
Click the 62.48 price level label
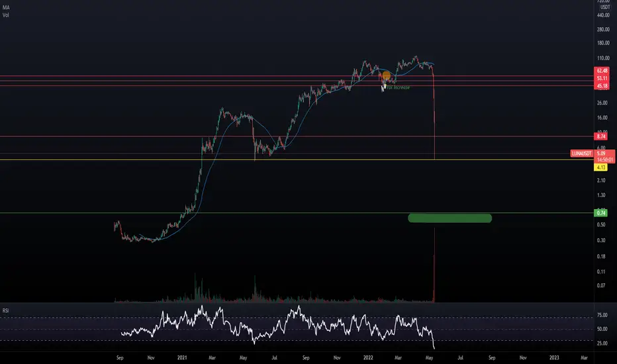click(602, 71)
